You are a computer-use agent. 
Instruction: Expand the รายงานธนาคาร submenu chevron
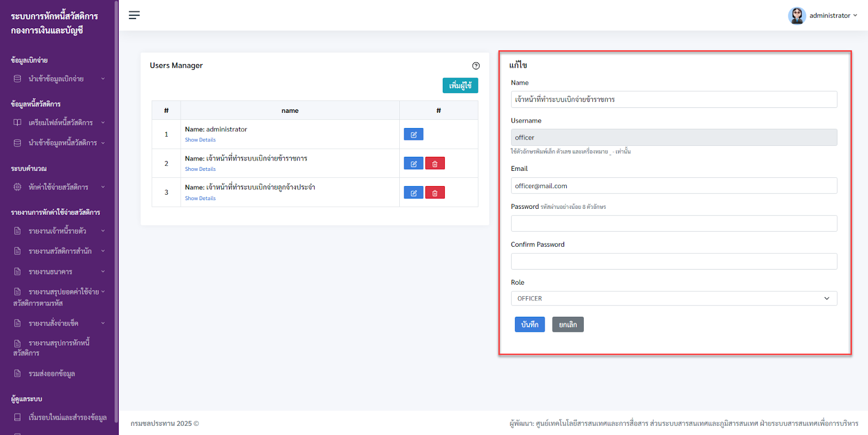103,272
